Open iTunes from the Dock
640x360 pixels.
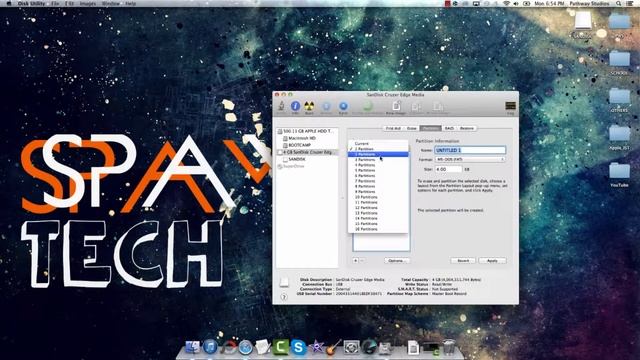[210, 347]
